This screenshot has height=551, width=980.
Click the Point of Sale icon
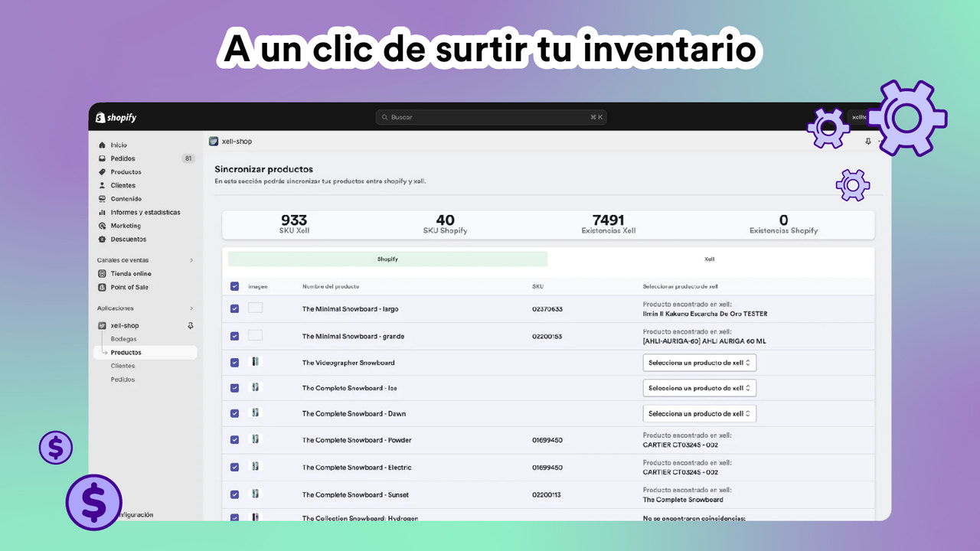(x=102, y=287)
